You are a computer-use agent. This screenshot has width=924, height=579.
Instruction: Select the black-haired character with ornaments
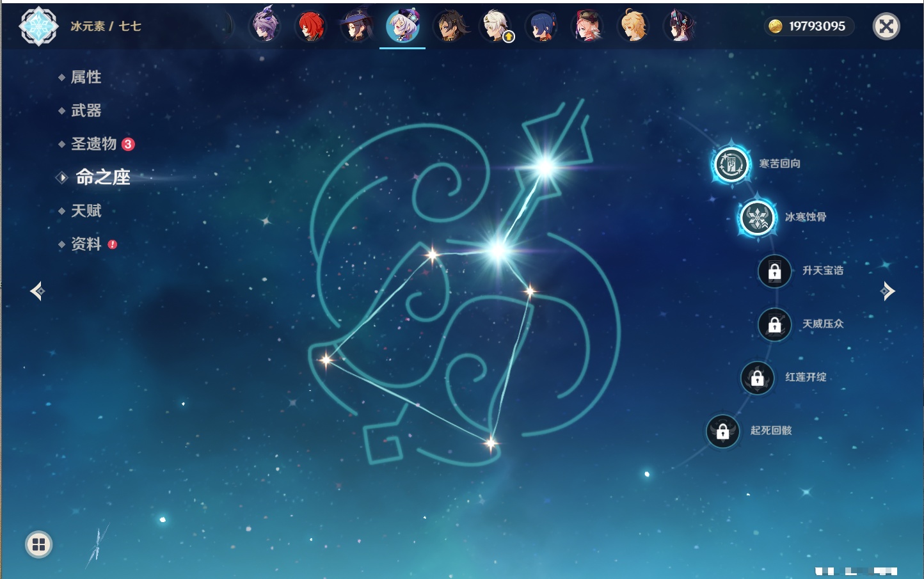point(679,26)
